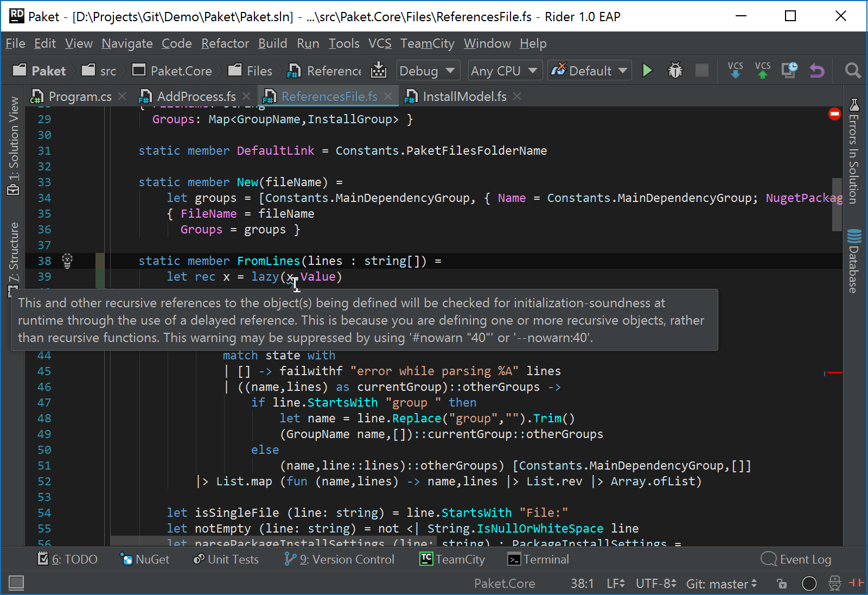Switch to the InstallModel.fs tab
Image resolution: width=868 pixels, height=595 pixels.
pos(464,97)
